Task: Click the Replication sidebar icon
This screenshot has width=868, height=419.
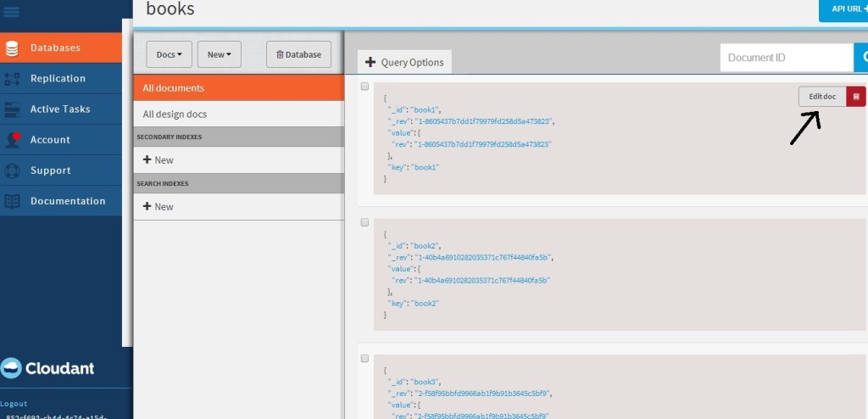Action: pyautogui.click(x=12, y=79)
